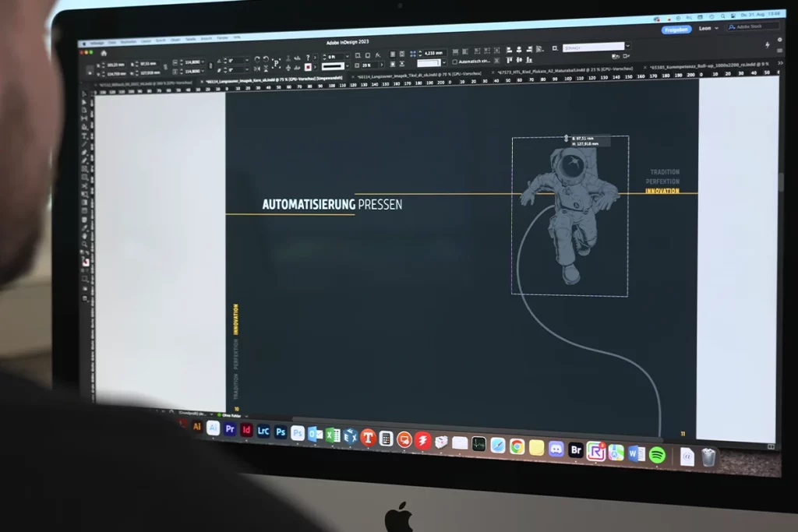Click the TRADITION text at top right
Screen dimensions: 798x532
click(x=665, y=172)
